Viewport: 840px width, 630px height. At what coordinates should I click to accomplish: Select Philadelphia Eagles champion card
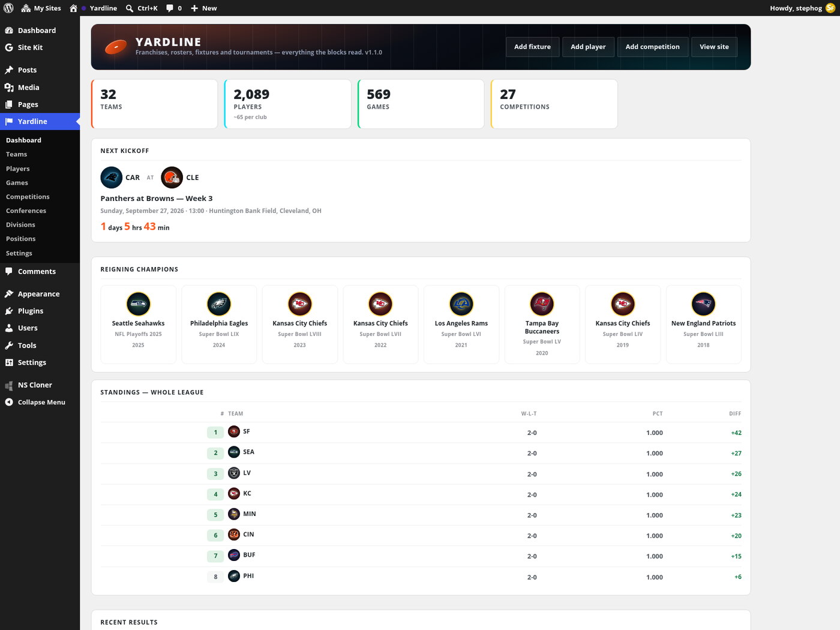pos(219,325)
